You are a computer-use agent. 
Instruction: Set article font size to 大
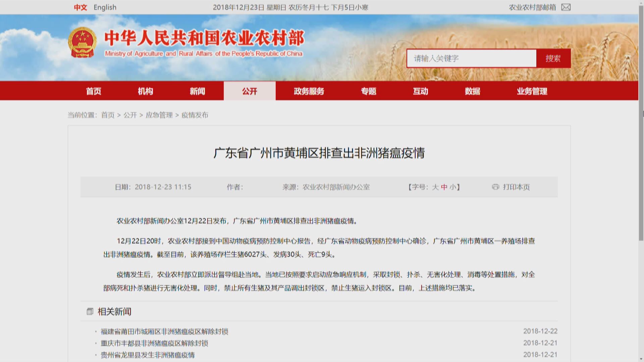click(x=436, y=187)
